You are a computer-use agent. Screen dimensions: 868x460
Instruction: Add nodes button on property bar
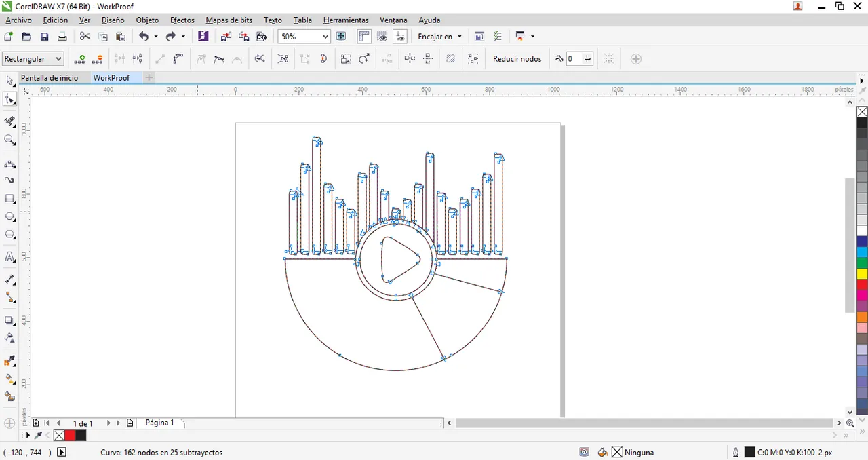[x=80, y=59]
